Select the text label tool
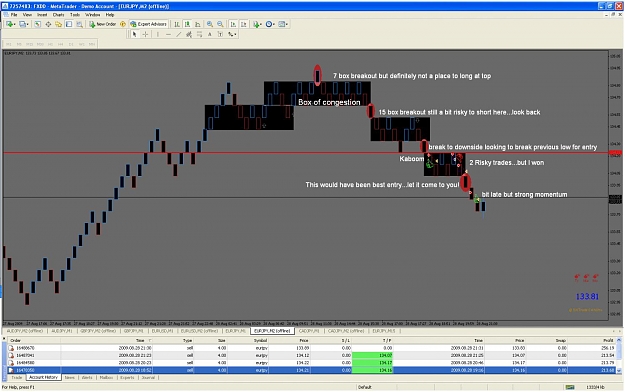625x392 pixels. 220,34
